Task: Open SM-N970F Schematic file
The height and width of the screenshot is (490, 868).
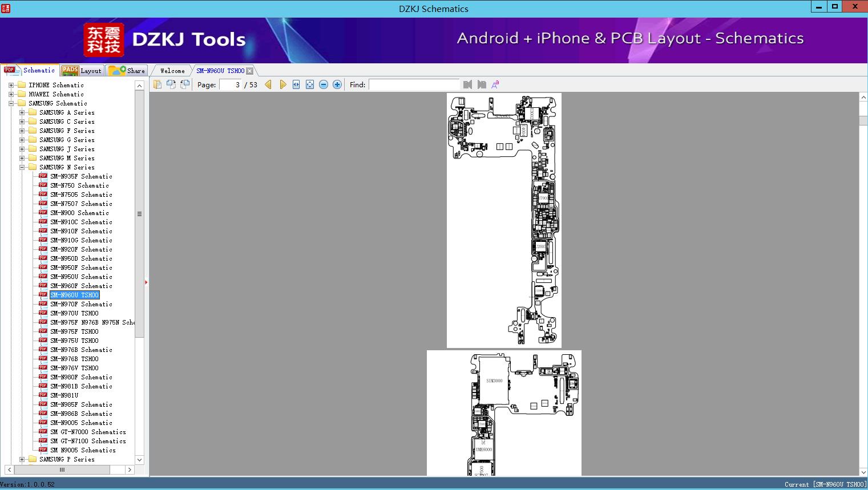Action: pos(81,304)
